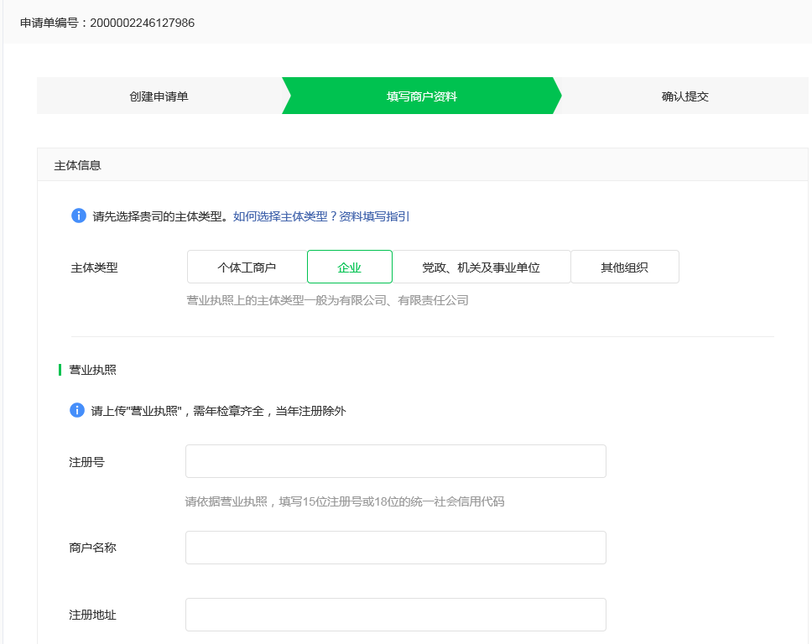Image resolution: width=812 pixels, height=644 pixels.
Task: Click the 营业执照 section heading
Action: click(92, 369)
